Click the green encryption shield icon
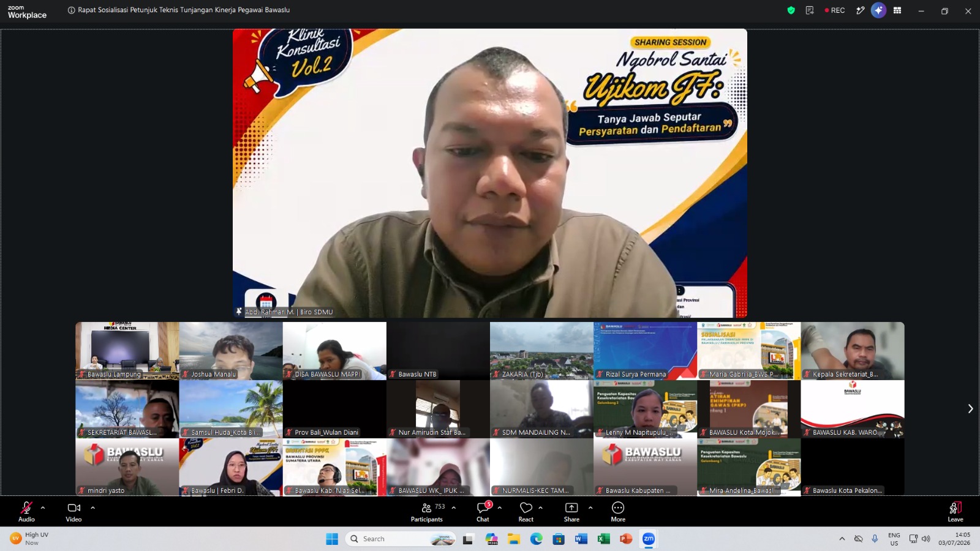Viewport: 980px width, 551px height. coord(791,10)
